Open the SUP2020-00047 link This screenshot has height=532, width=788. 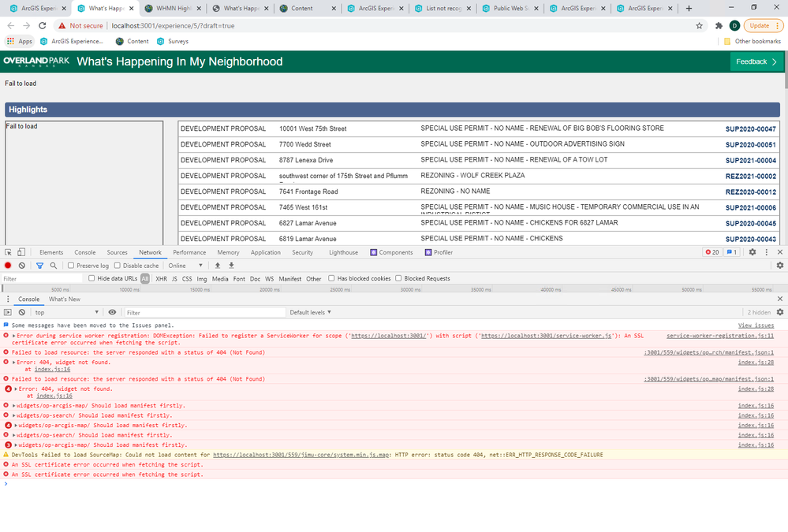pos(750,129)
